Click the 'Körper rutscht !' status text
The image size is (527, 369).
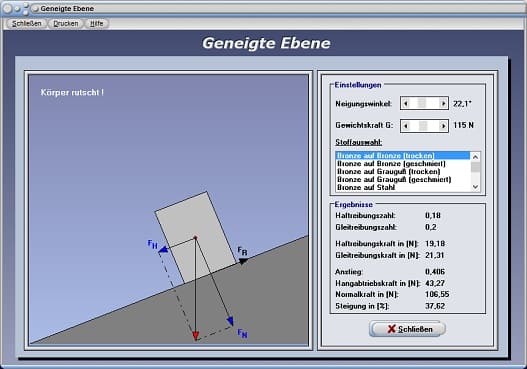click(x=72, y=92)
